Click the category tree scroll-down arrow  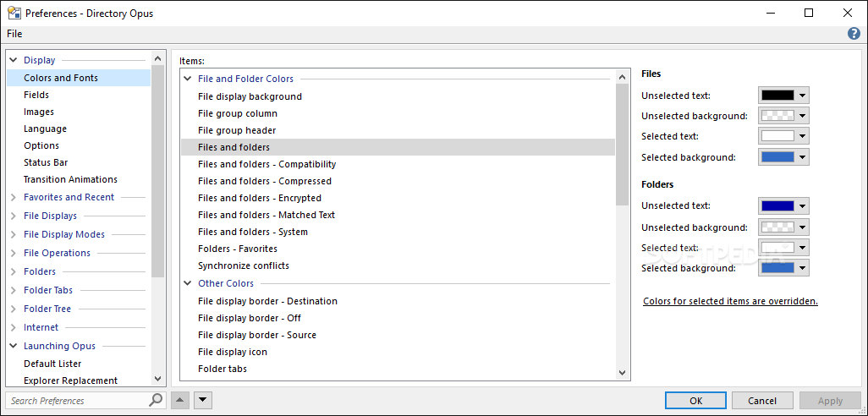(x=157, y=379)
